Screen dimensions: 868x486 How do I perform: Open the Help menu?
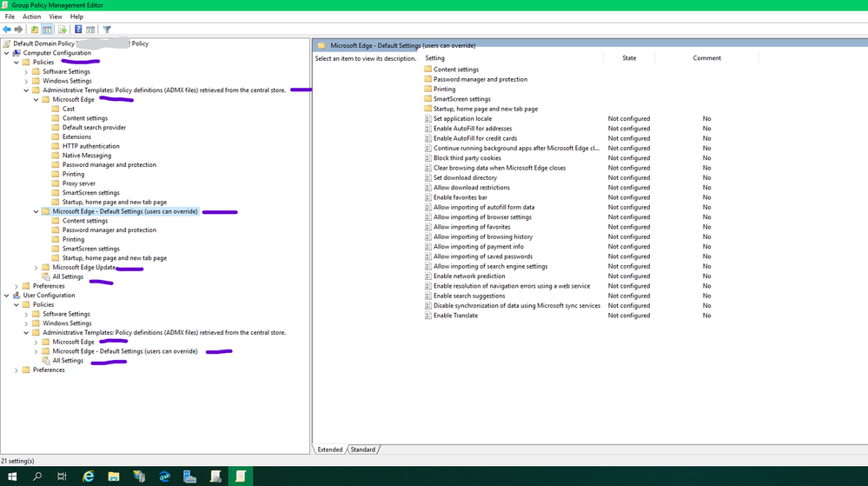click(x=76, y=17)
